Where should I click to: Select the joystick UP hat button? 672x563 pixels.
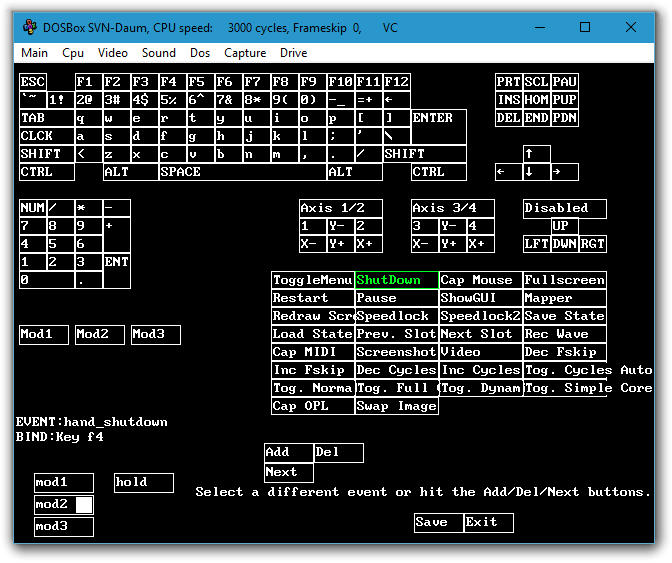(564, 226)
